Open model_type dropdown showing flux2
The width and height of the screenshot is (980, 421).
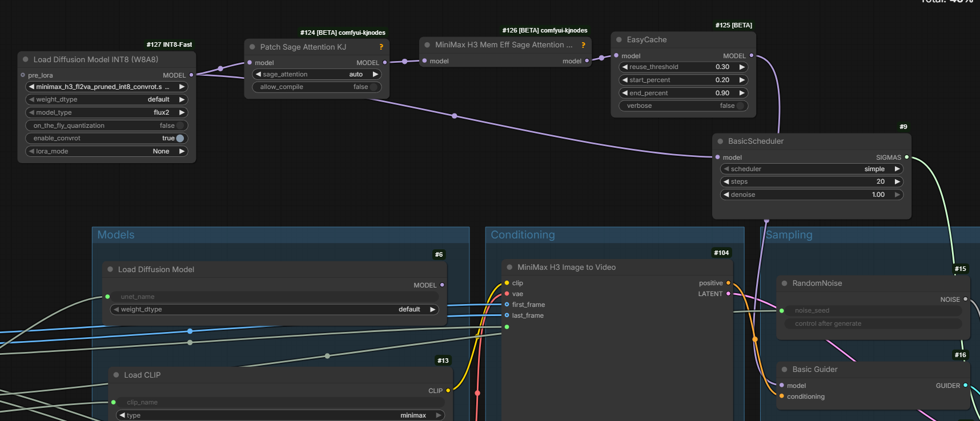pyautogui.click(x=107, y=112)
